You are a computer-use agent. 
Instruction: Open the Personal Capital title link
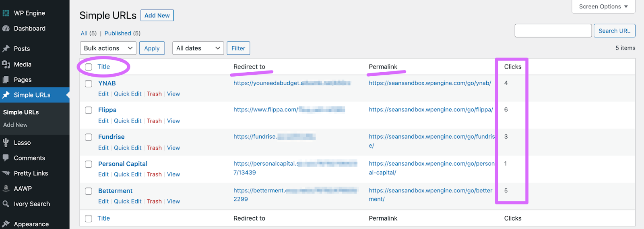(x=123, y=164)
